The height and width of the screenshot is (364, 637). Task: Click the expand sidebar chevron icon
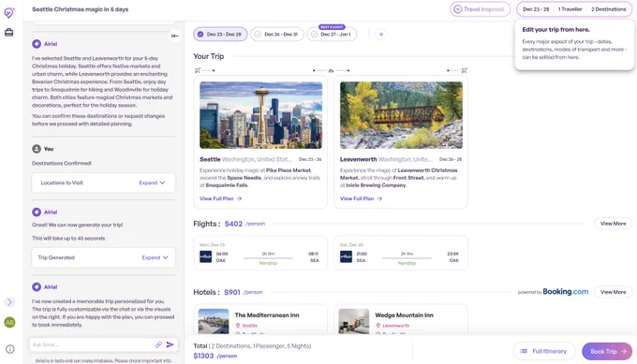(9, 302)
